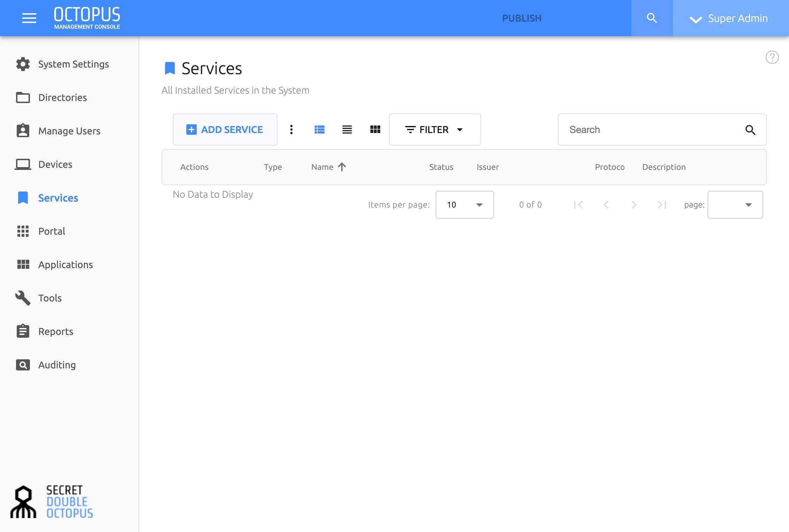This screenshot has height=532, width=789.
Task: Switch to compact list view
Action: (347, 130)
